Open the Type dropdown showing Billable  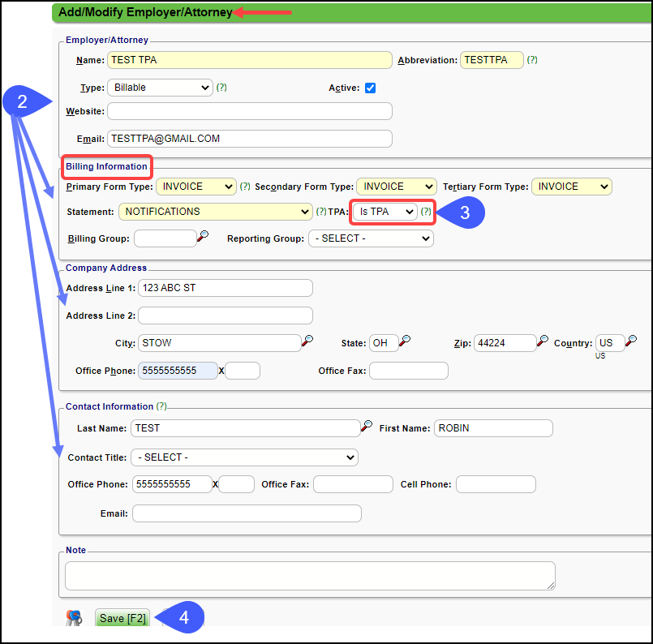[159, 88]
